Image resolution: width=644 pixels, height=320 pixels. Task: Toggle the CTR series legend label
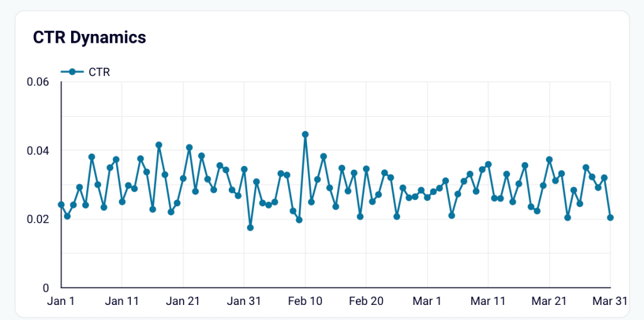99,72
